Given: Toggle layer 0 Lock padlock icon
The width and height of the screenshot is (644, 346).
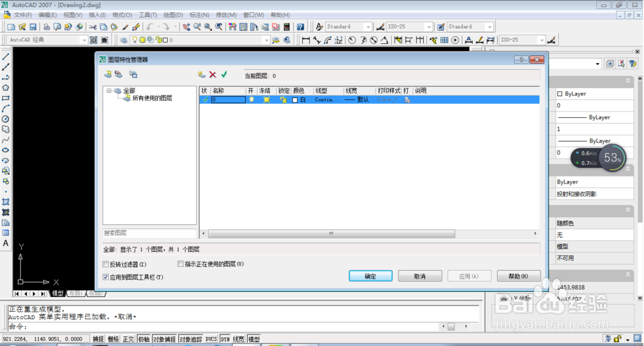Looking at the screenshot, I should (283, 100).
